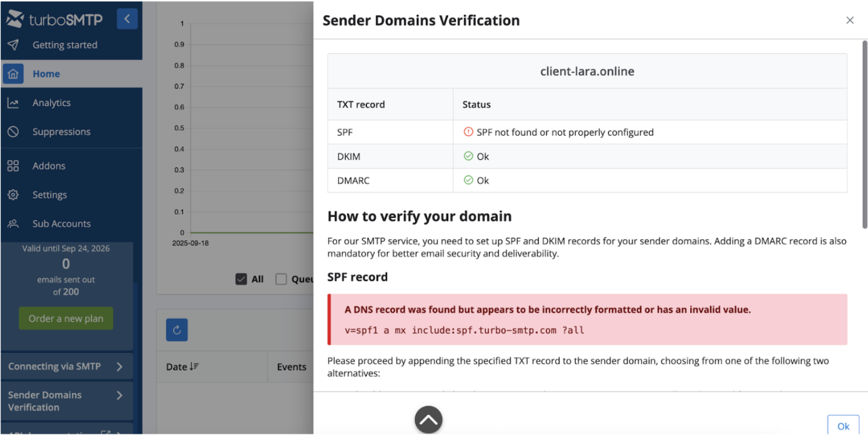
Task: Toggle the checkbox next to Queued
Action: pos(281,279)
